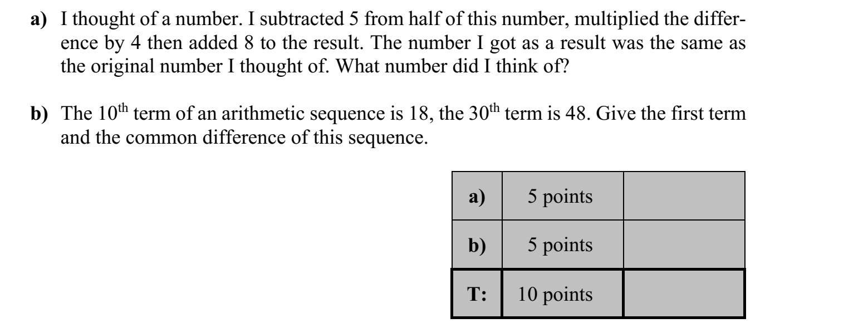Click the "a)" cell in the score table
This screenshot has height=323, width=868.
pos(477,195)
